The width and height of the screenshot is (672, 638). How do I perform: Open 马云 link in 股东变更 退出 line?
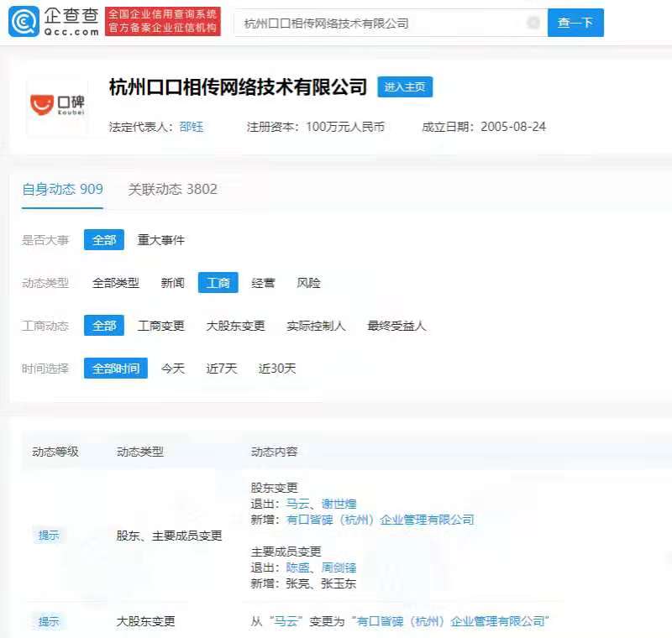pos(297,504)
